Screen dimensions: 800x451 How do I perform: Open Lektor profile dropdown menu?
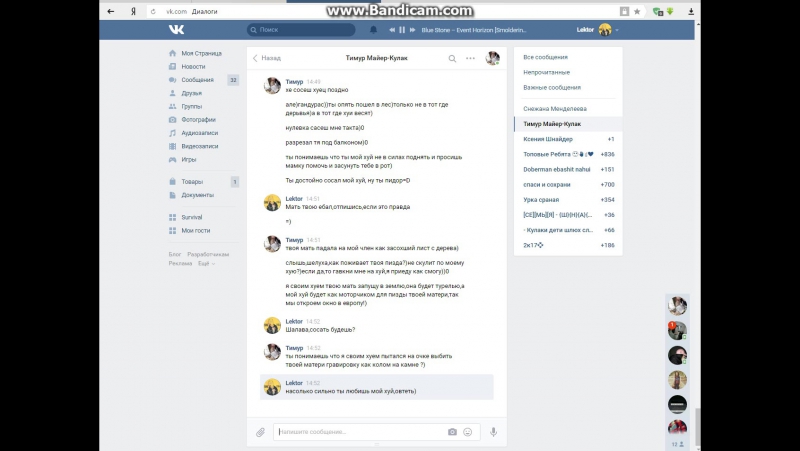[597, 30]
